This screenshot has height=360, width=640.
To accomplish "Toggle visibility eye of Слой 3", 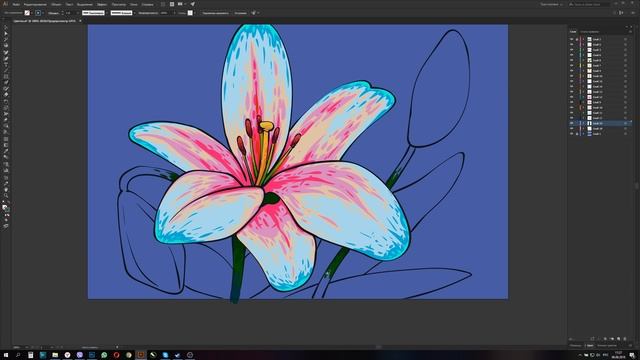I will (x=571, y=50).
